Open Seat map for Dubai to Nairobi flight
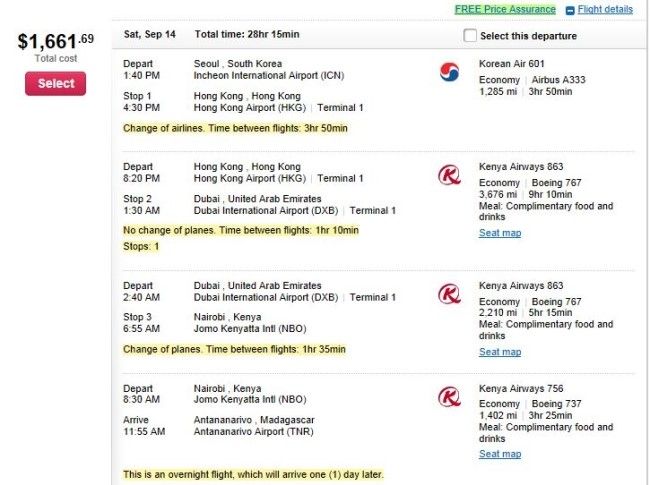The image size is (650, 485). [x=500, y=352]
